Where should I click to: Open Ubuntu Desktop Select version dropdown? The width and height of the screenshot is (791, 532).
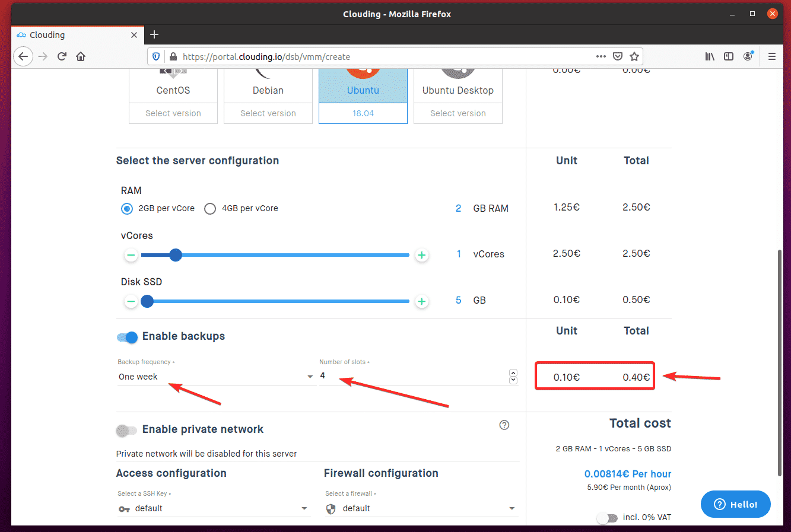(458, 113)
